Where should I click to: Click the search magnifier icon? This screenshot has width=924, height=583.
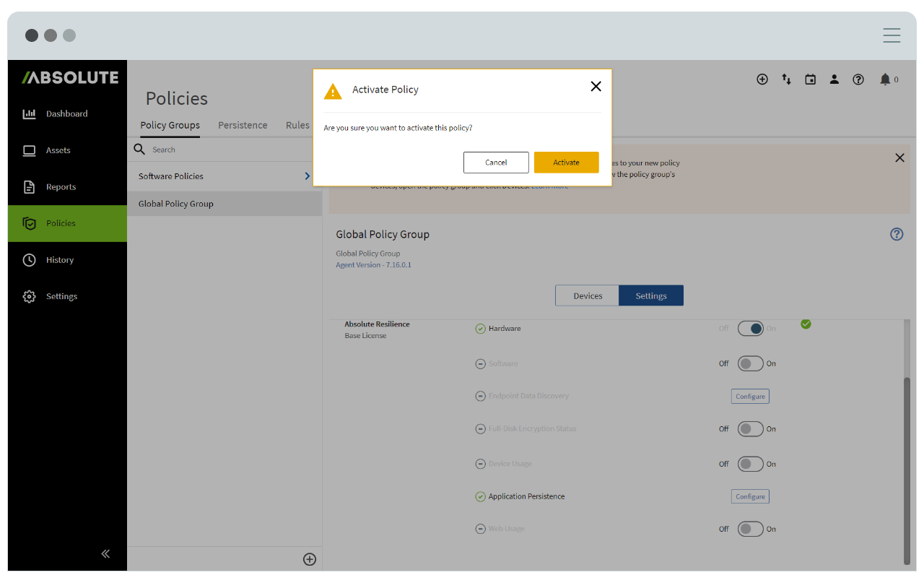[x=140, y=149]
